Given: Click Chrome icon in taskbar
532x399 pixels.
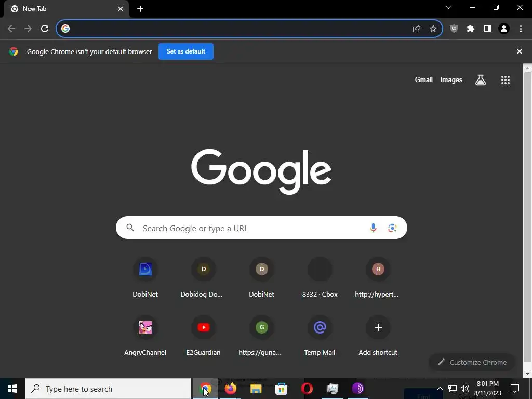Looking at the screenshot, I should coord(205,389).
